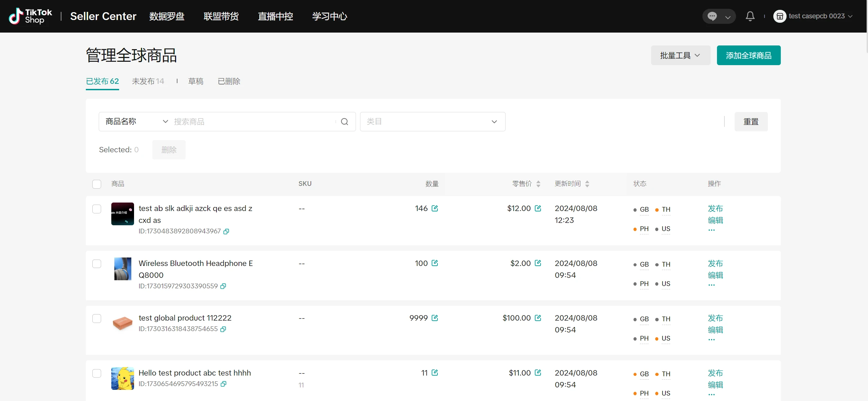Click the notification bell icon

click(750, 16)
